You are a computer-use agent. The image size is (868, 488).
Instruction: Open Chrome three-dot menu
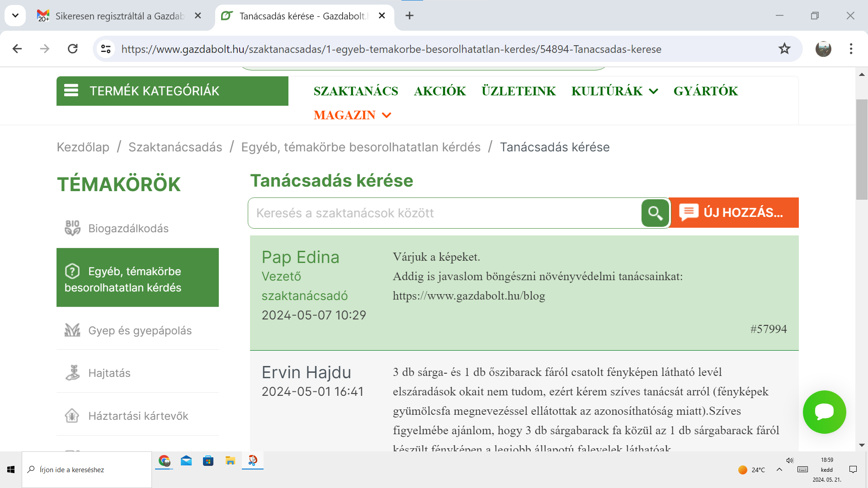coord(851,49)
